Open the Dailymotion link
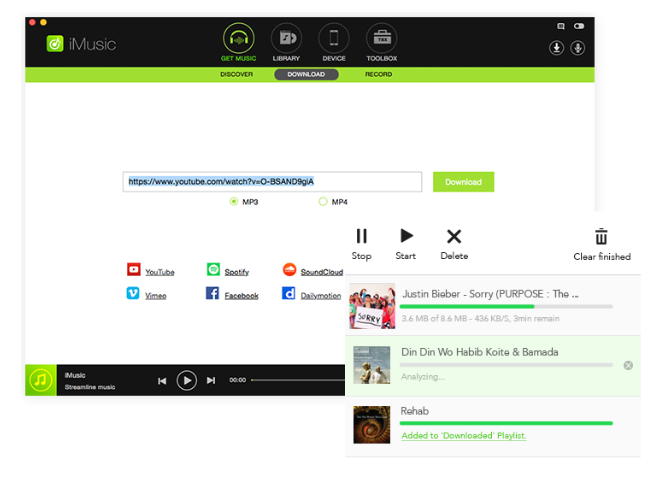The height and width of the screenshot is (478, 666). click(321, 296)
